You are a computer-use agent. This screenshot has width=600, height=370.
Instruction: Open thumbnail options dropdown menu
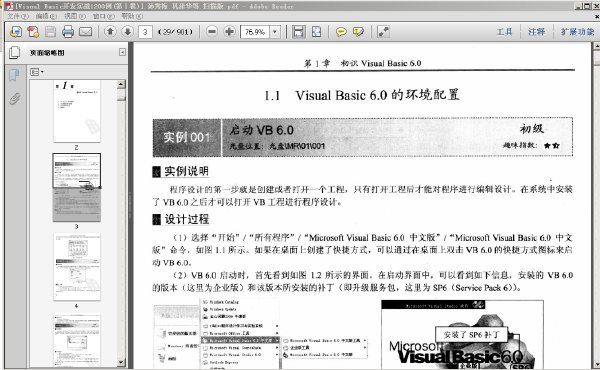tap(37, 72)
